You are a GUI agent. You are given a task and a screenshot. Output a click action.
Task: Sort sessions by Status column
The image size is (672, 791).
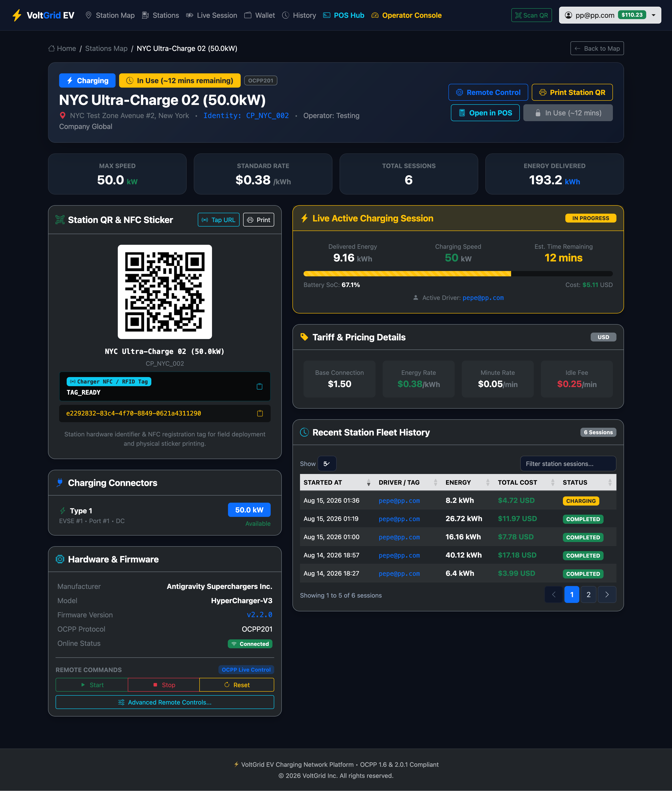[587, 482]
